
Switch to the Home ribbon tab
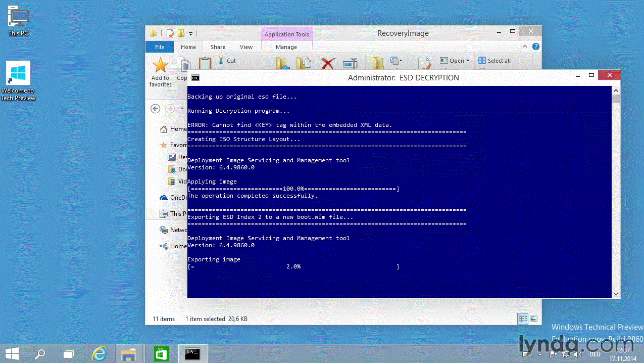tap(188, 47)
